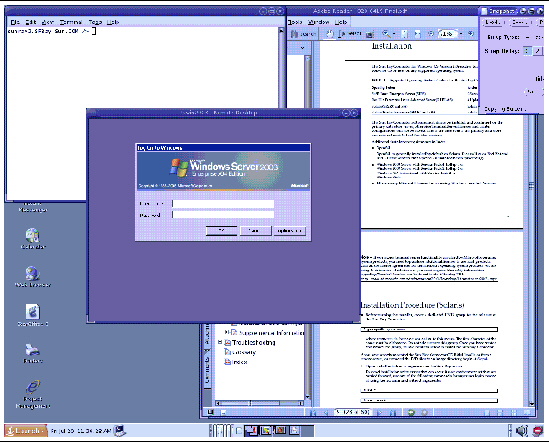Click the red stop-sign tray icon
This screenshot has width=549, height=442.
(537, 431)
